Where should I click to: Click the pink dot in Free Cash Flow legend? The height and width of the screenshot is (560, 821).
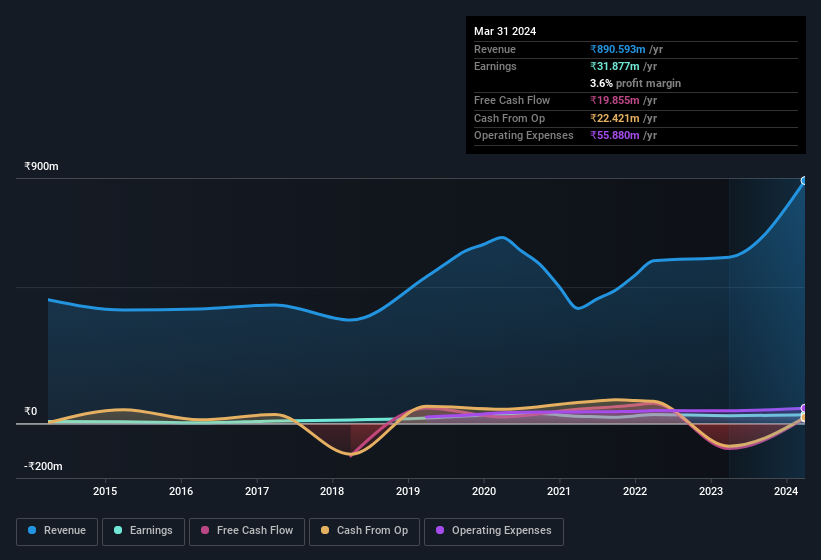coord(205,530)
